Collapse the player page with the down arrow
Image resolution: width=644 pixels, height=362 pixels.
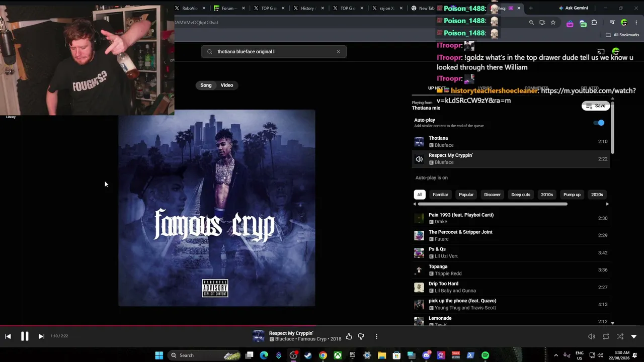tap(634, 336)
